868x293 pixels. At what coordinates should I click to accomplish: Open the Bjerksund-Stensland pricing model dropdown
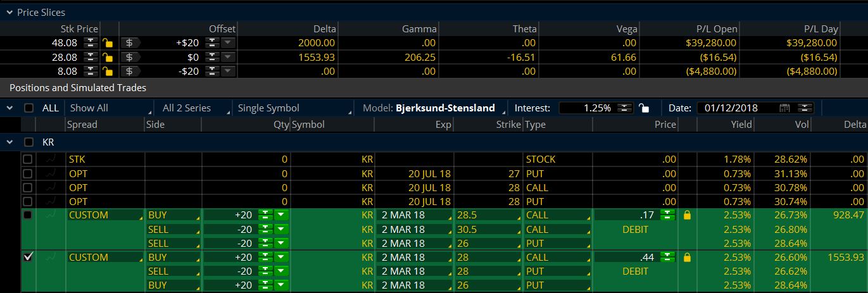pyautogui.click(x=444, y=108)
